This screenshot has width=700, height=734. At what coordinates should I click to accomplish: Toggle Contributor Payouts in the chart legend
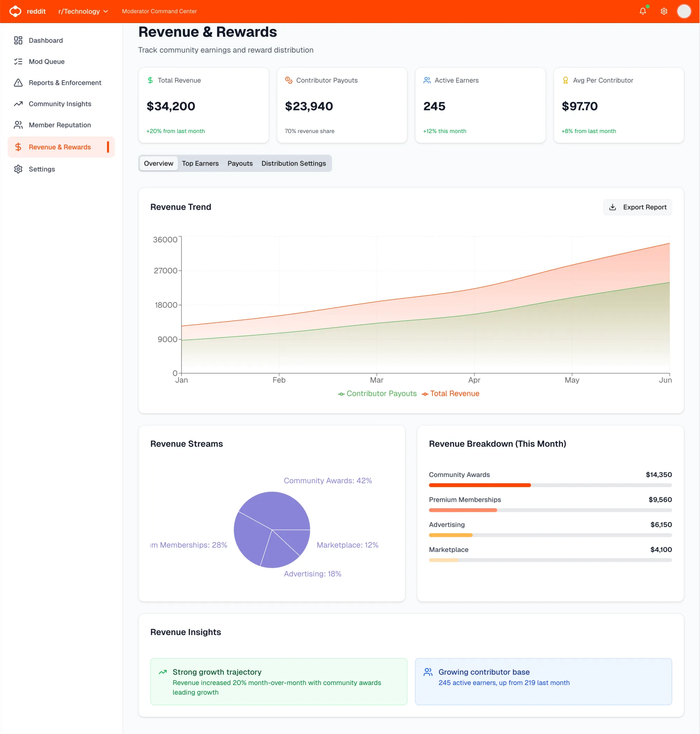[x=377, y=394]
